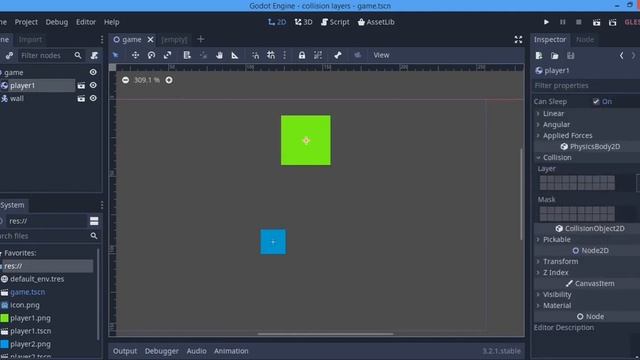Open the View menu in viewport toolbar
Screen dimensions: 640x360
[x=381, y=55]
